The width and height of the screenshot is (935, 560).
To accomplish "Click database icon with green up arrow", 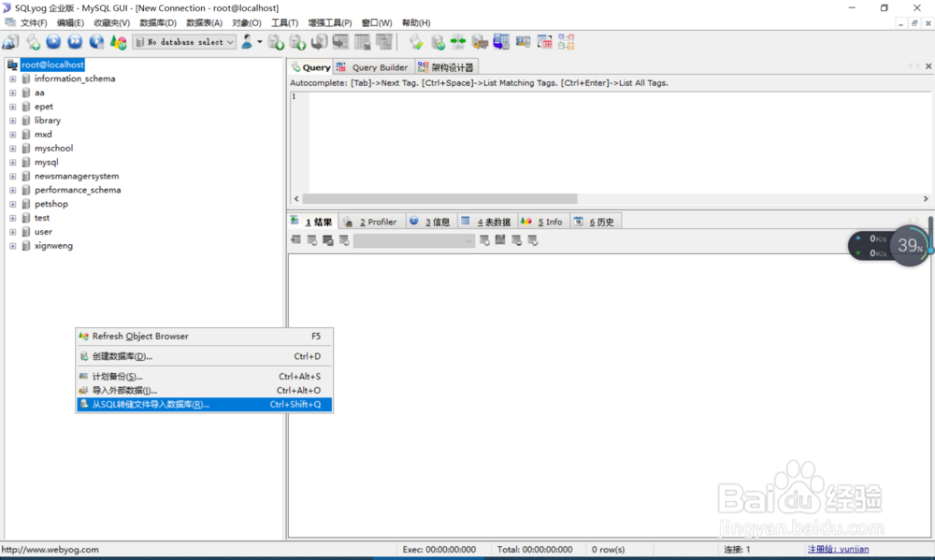I will [x=297, y=42].
